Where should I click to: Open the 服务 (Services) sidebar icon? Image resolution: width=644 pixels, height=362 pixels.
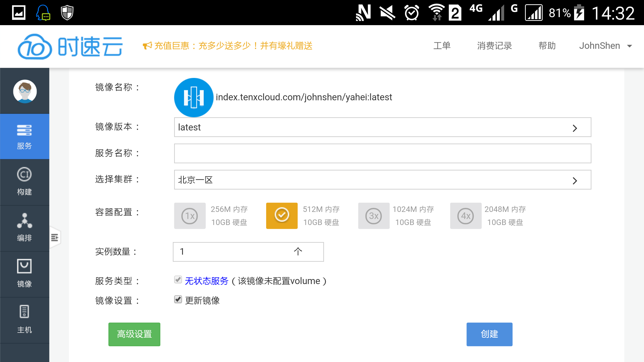point(24,137)
